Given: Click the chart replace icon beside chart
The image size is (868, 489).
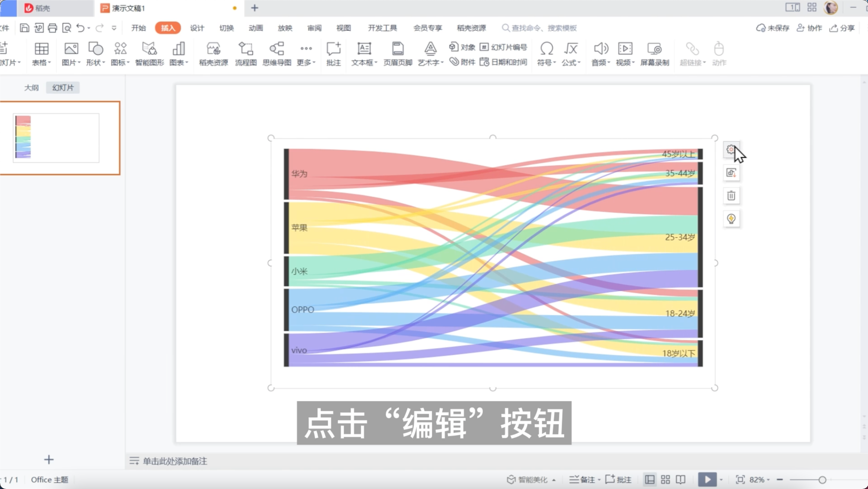Looking at the screenshot, I should (x=731, y=173).
